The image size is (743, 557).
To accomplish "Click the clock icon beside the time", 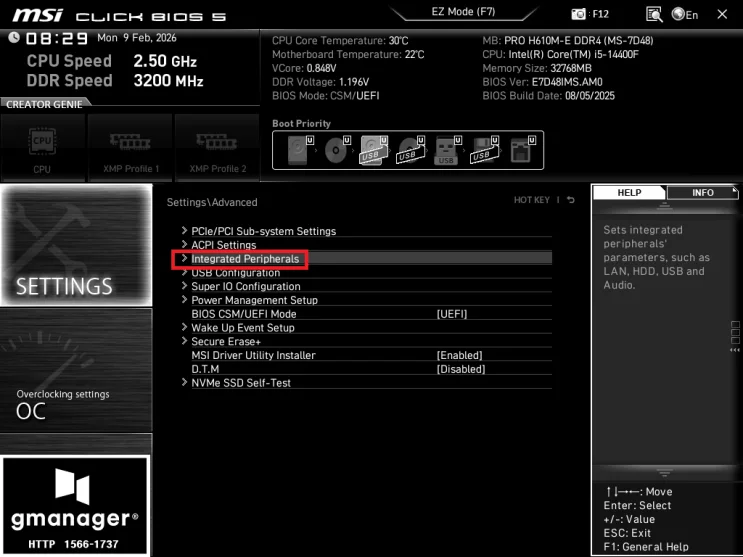I will [14, 37].
